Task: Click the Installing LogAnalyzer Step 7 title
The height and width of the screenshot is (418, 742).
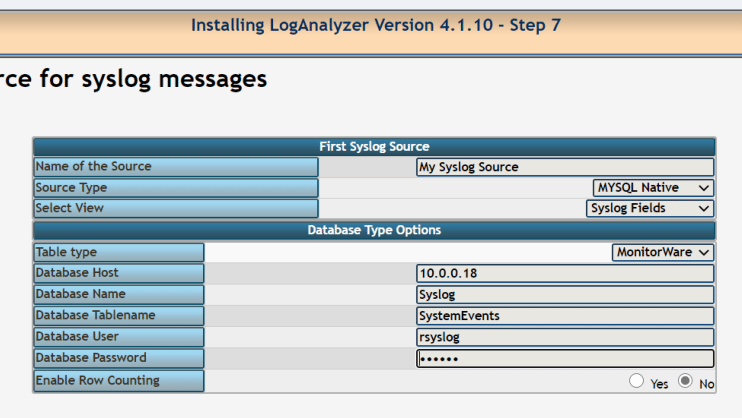Action: point(376,25)
